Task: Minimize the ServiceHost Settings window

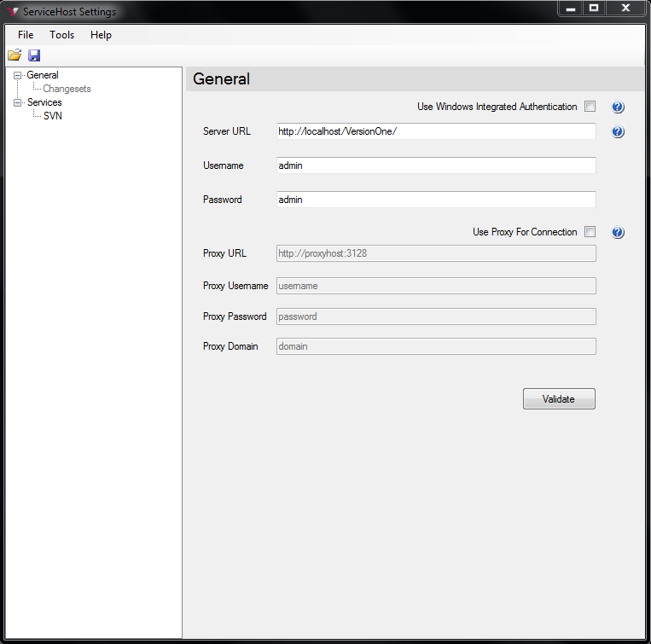Action: 571,8
